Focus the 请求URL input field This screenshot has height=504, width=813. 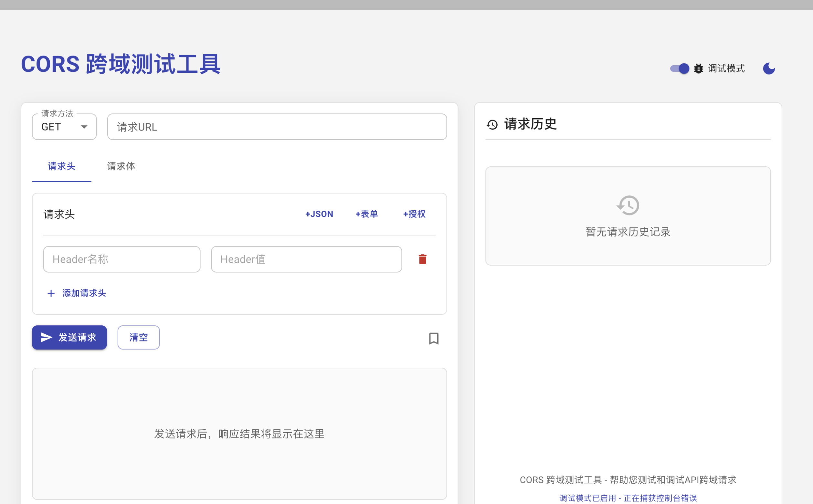(x=277, y=127)
